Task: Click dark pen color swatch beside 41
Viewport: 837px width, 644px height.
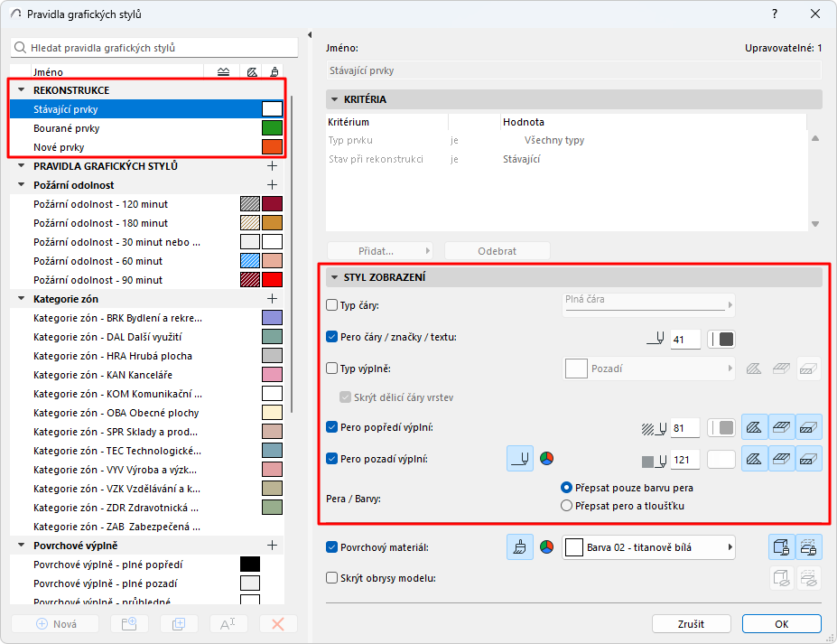Action: pos(721,339)
